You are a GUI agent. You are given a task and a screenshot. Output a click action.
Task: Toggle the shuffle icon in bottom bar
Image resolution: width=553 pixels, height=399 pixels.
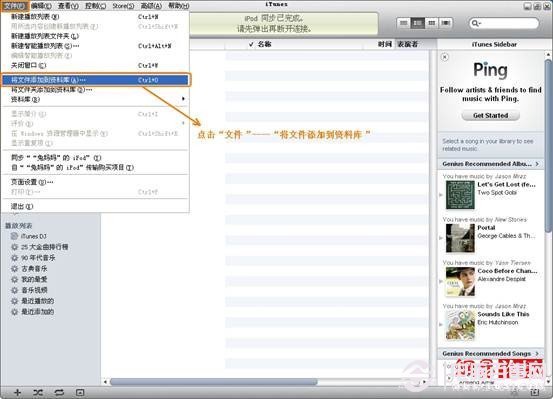tap(38, 392)
